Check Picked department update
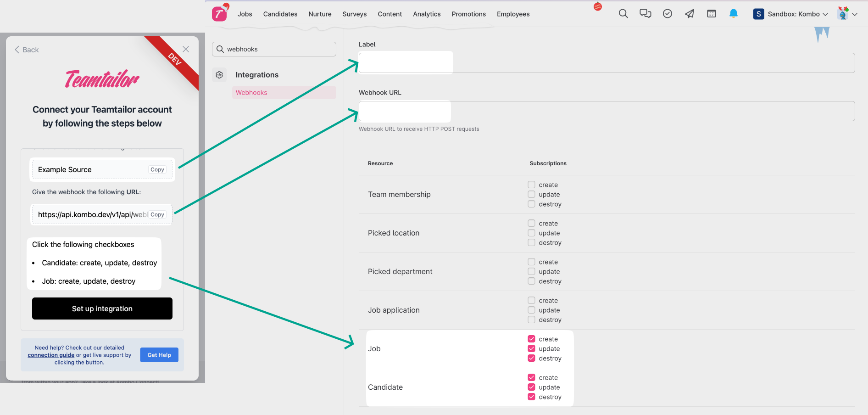The image size is (868, 415). click(531, 271)
